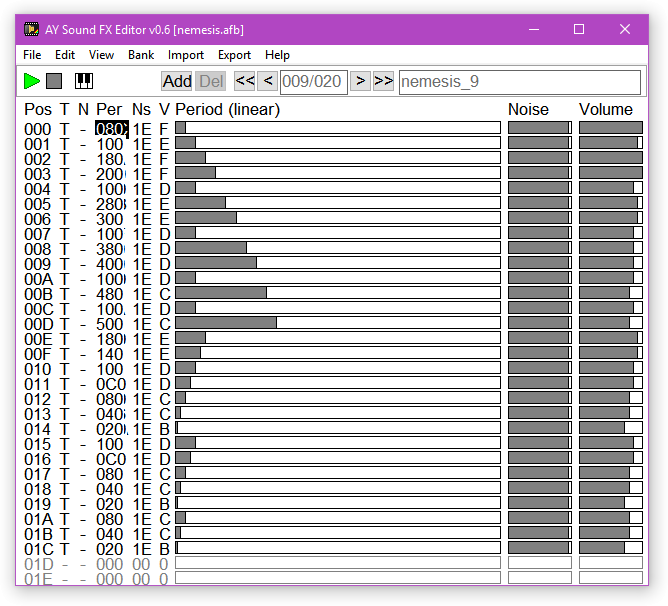Jump to last effect with >> button

coord(383,81)
